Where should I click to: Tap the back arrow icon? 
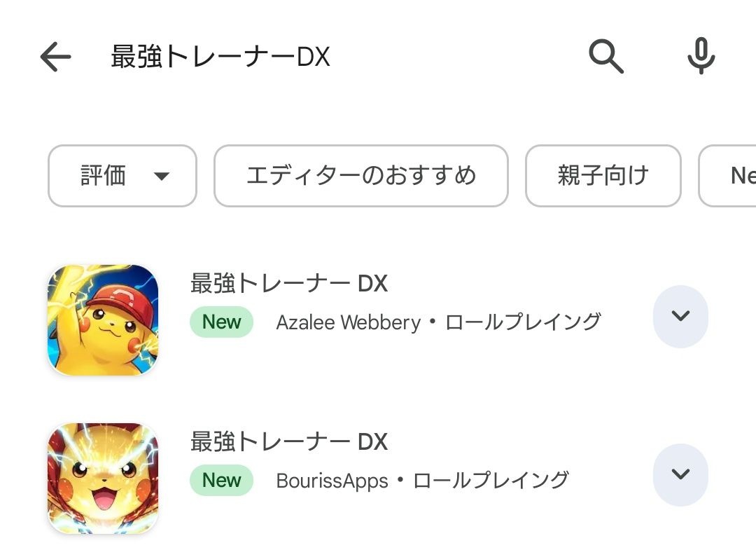click(x=55, y=57)
